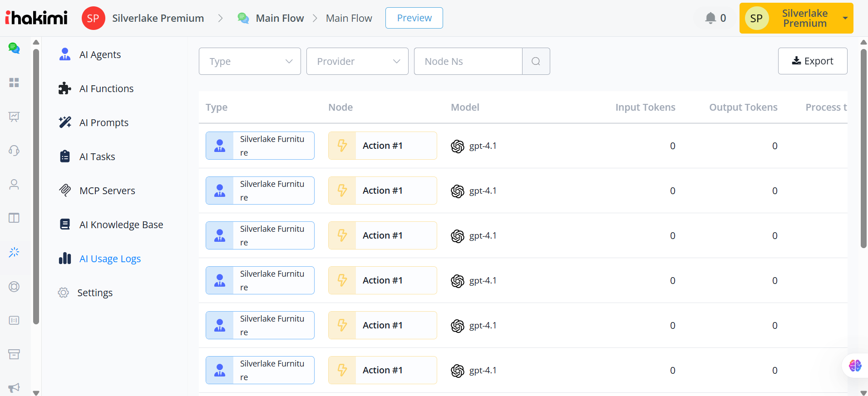The height and width of the screenshot is (396, 868).
Task: Click the search magnifier button beside Node Ns
Action: (536, 61)
